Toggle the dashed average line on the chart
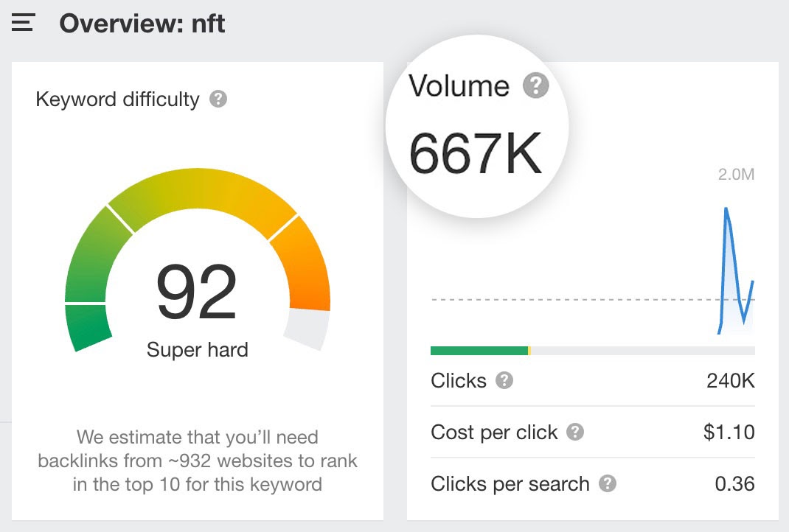 click(x=590, y=299)
